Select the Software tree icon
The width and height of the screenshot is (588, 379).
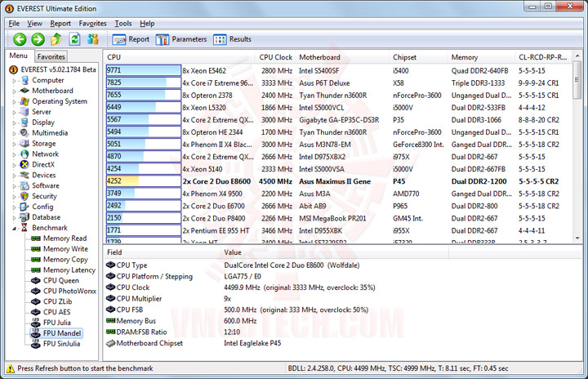pos(24,185)
